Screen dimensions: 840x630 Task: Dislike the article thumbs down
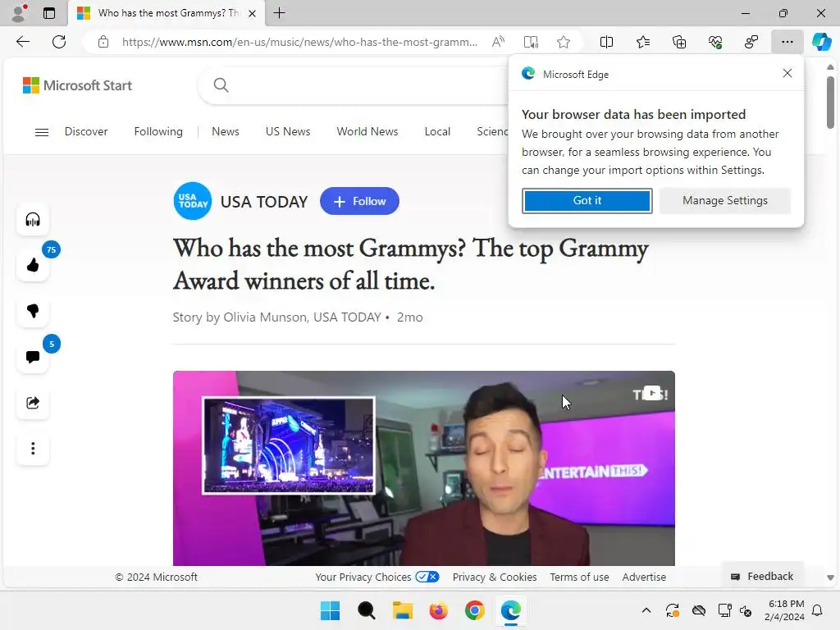click(33, 311)
